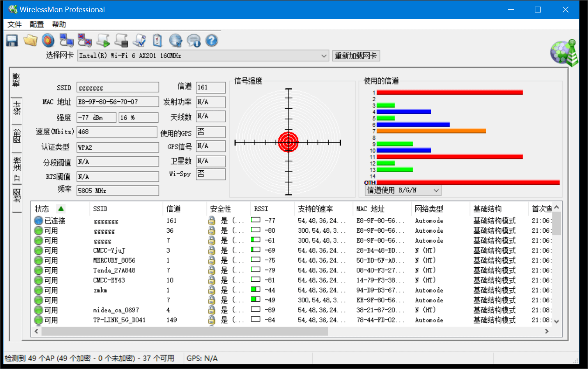The width and height of the screenshot is (588, 369).
Task: Click the 速度 field showing 468
Action: pyautogui.click(x=117, y=132)
